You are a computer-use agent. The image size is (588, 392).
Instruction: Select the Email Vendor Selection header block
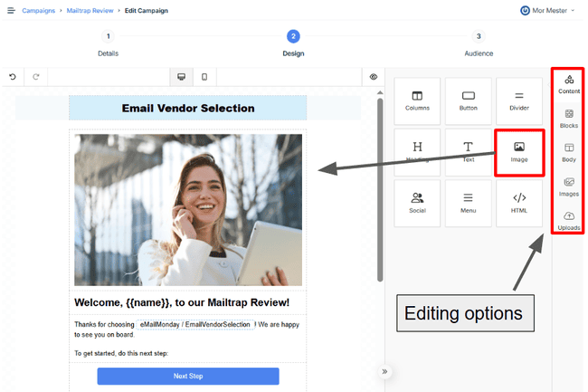188,108
